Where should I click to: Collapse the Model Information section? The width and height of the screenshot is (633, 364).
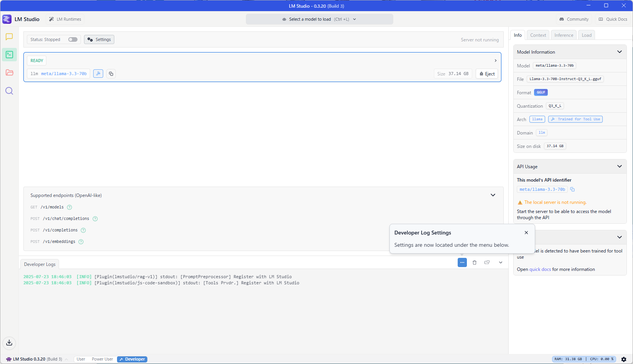coord(619,52)
